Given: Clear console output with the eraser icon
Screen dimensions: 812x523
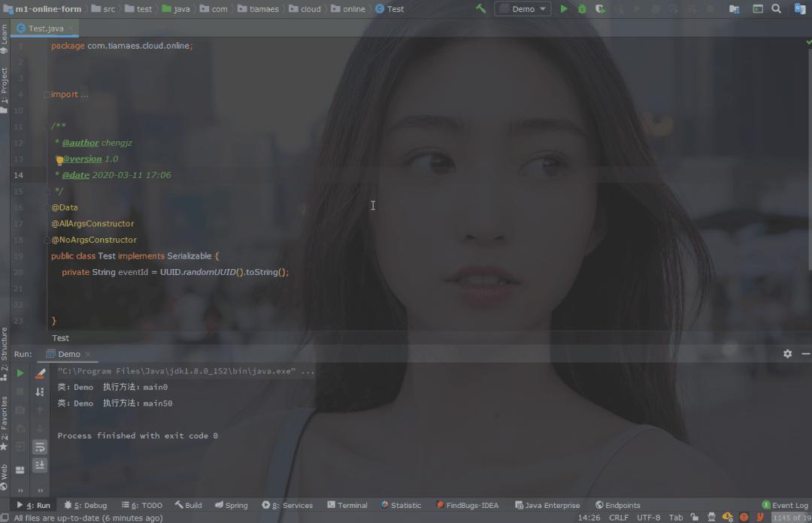Looking at the screenshot, I should pos(40,373).
